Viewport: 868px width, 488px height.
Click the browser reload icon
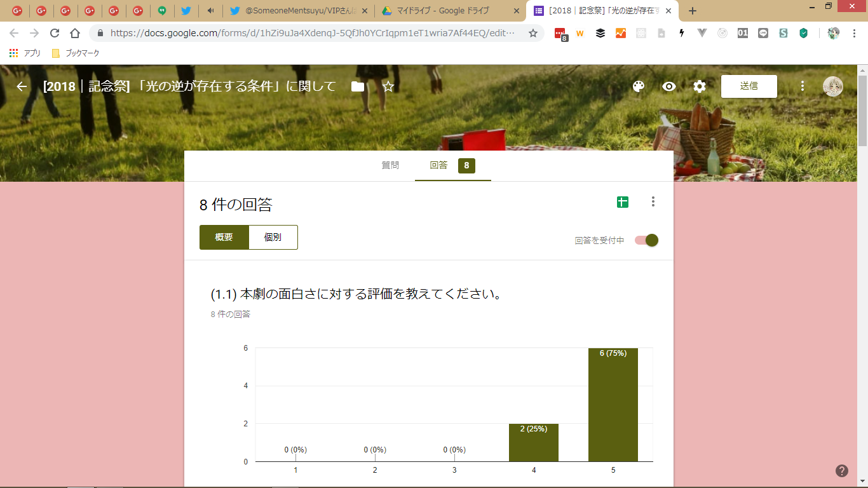(55, 34)
